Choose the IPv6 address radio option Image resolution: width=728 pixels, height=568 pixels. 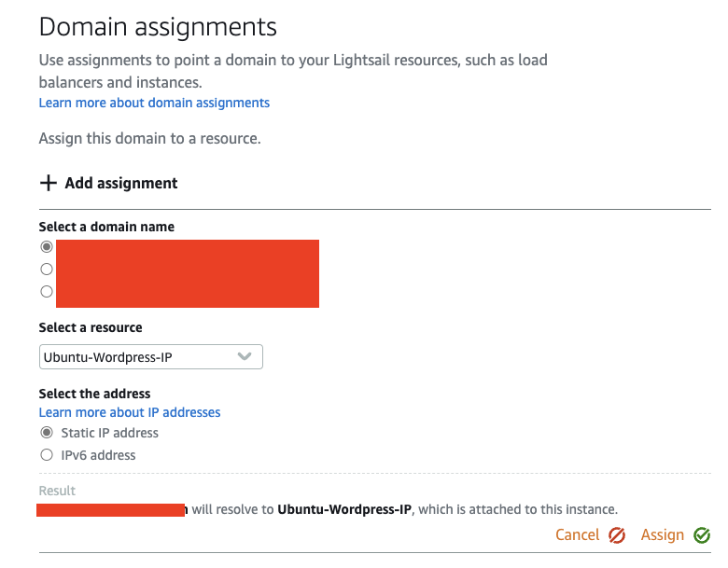[x=47, y=455]
